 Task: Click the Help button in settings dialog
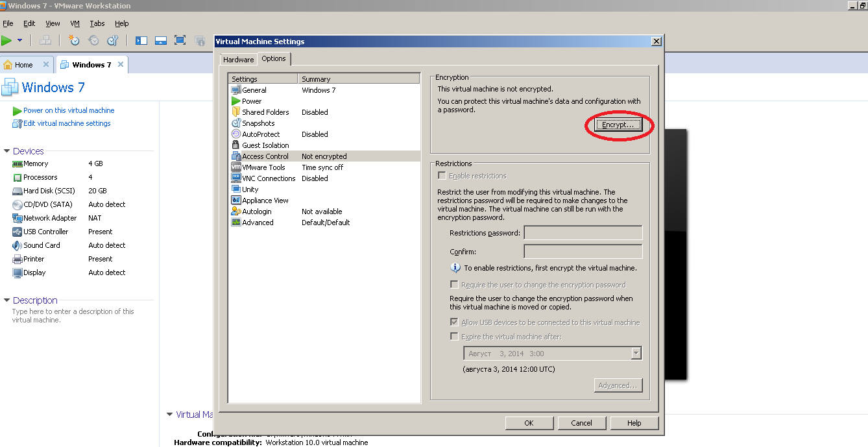[634, 423]
